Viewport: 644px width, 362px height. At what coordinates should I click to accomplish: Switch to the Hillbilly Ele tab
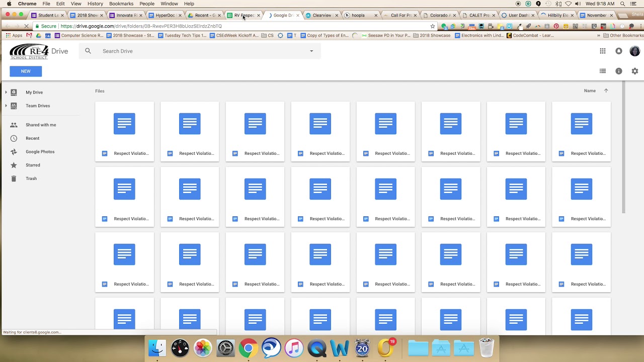[558, 15]
